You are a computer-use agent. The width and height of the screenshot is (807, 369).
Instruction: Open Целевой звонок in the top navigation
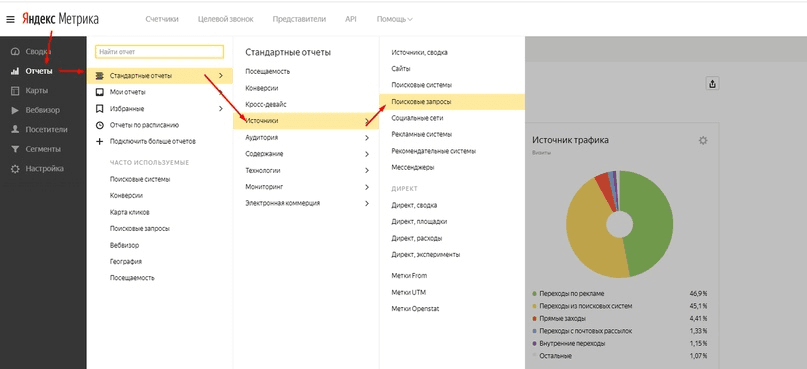225,19
